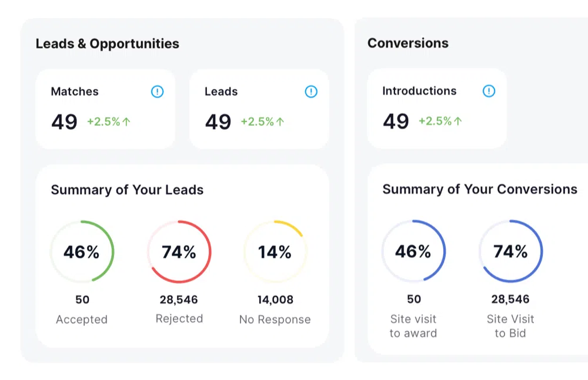The width and height of the screenshot is (588, 380).
Task: Select the 14,008 No Response count
Action: [275, 300]
